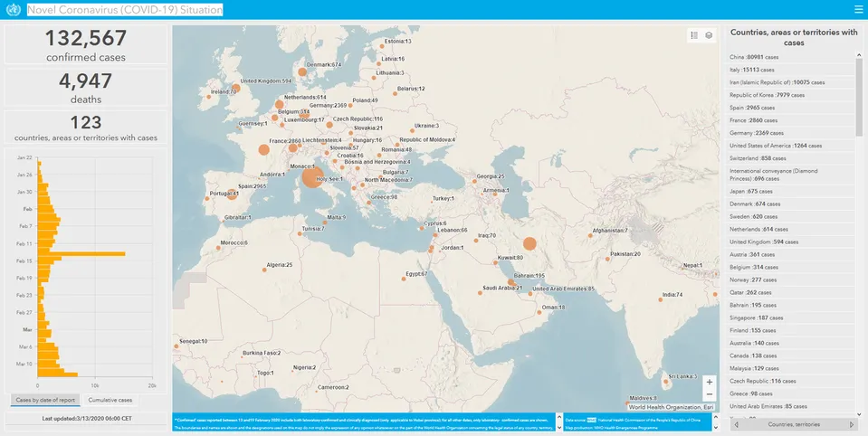
Task: Select Malaysia :129 cases row
Action: click(790, 368)
